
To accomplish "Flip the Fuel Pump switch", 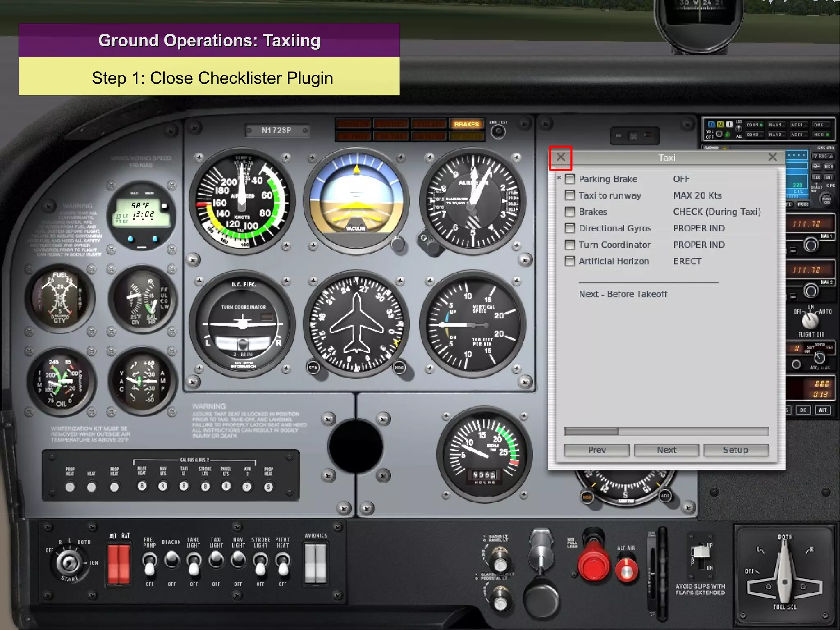I will (150, 563).
